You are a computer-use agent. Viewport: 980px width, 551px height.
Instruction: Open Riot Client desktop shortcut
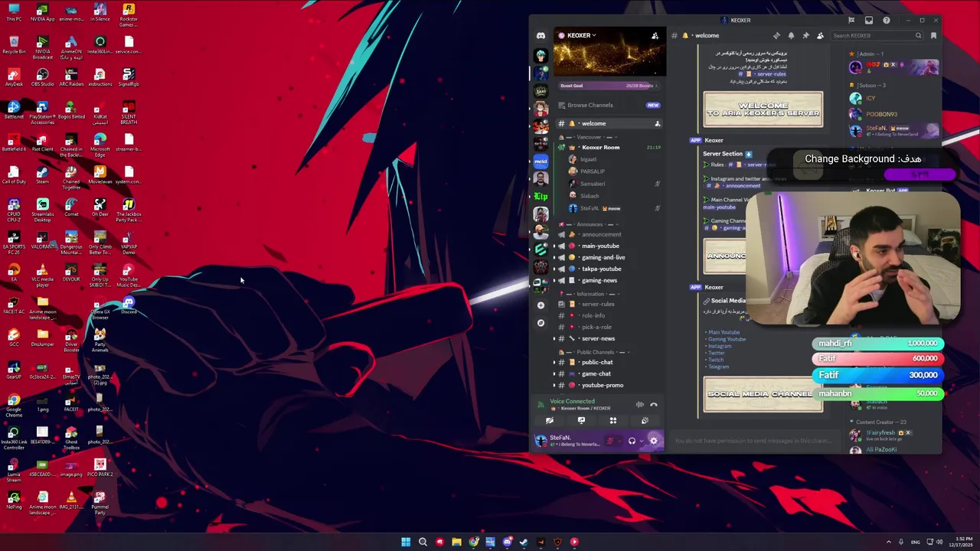(43, 142)
